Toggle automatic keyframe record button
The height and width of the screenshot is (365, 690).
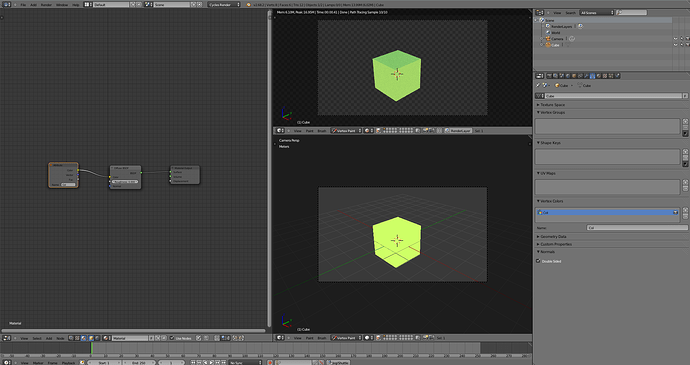270,362
